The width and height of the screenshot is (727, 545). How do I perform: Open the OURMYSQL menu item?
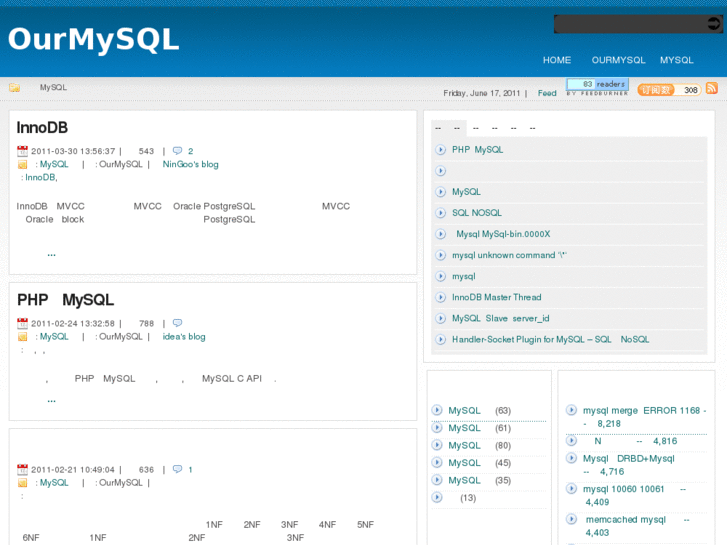tap(618, 60)
